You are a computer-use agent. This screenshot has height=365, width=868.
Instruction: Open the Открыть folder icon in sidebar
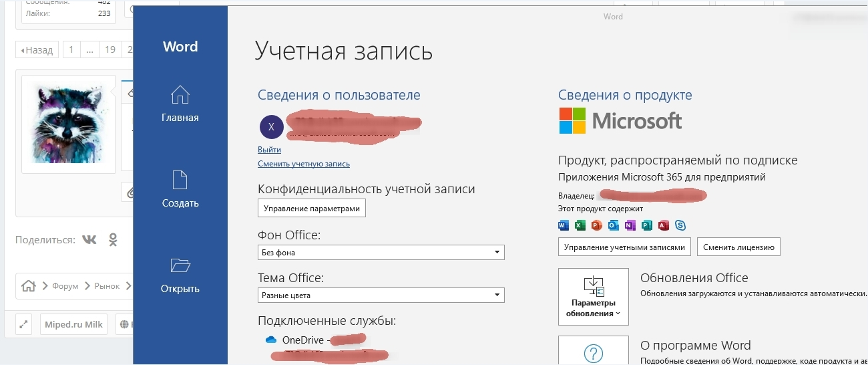click(180, 266)
